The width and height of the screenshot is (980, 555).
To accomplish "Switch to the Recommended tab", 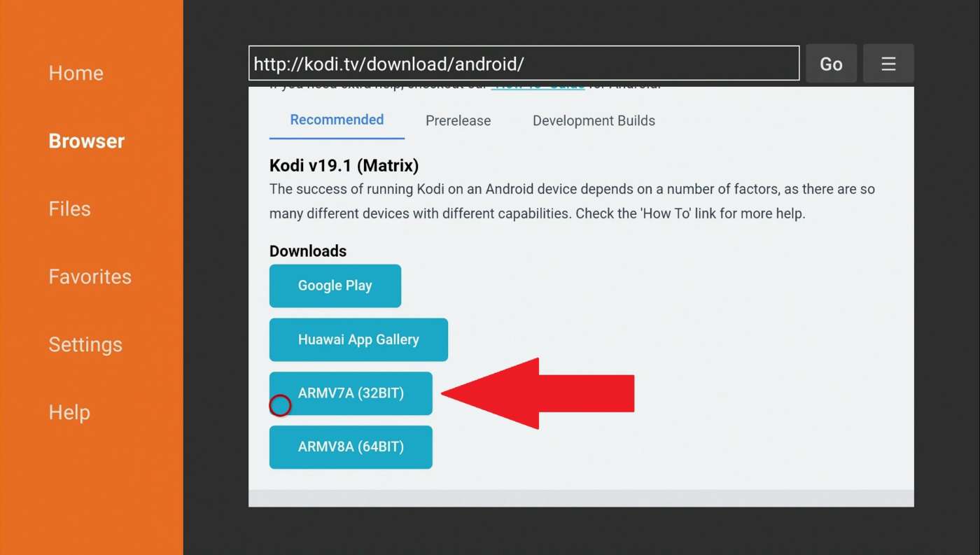I will 337,120.
